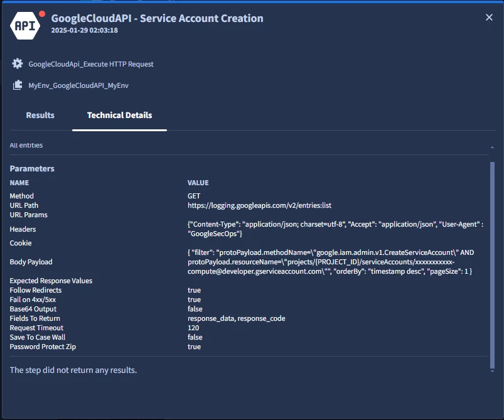Click the Save To Case Wall parameter name
This screenshot has width=504, height=420.
[x=37, y=337]
